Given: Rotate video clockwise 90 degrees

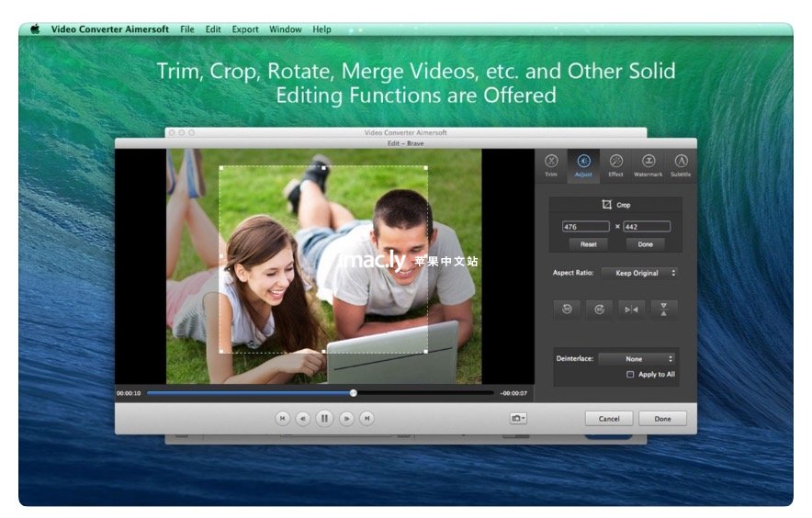Looking at the screenshot, I should (599, 310).
